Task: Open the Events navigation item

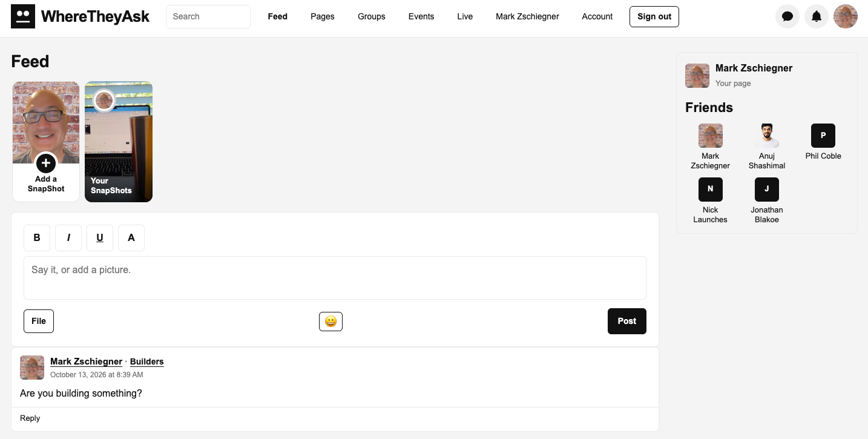Action: 421,16
